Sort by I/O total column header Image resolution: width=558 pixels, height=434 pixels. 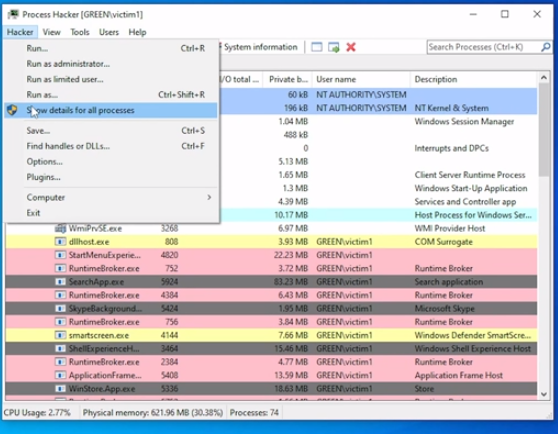(x=240, y=79)
